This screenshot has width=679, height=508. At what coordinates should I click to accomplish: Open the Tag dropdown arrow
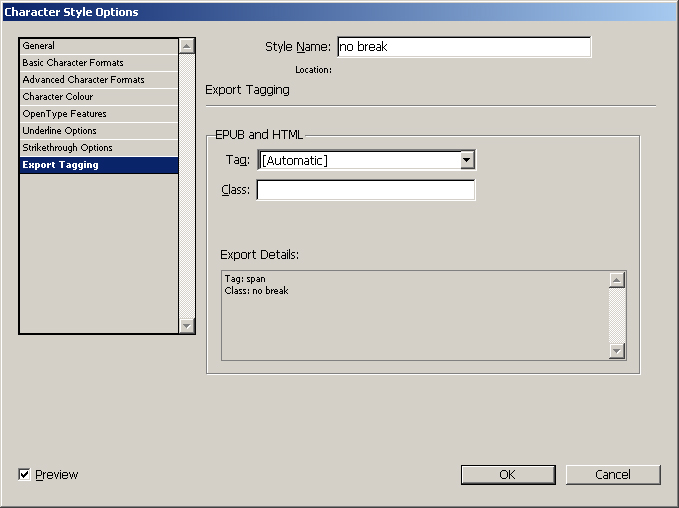(x=466, y=160)
